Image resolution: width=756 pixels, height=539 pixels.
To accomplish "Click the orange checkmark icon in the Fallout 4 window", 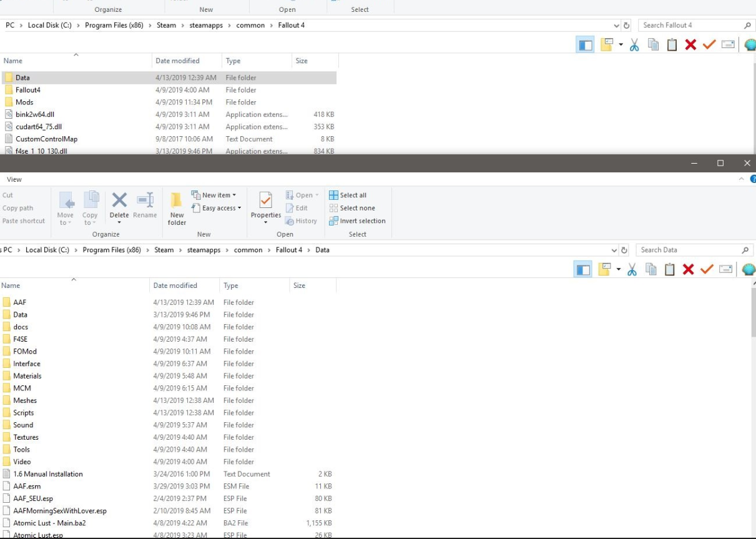I will [x=709, y=45].
